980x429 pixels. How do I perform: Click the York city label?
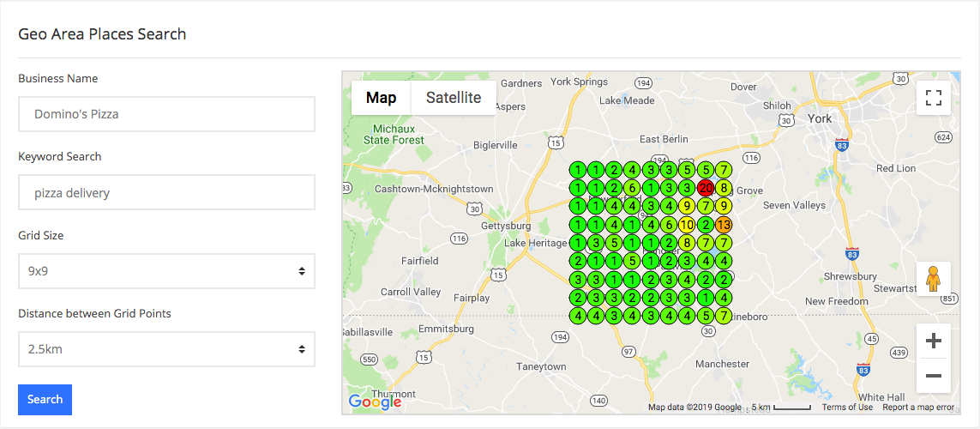[820, 118]
